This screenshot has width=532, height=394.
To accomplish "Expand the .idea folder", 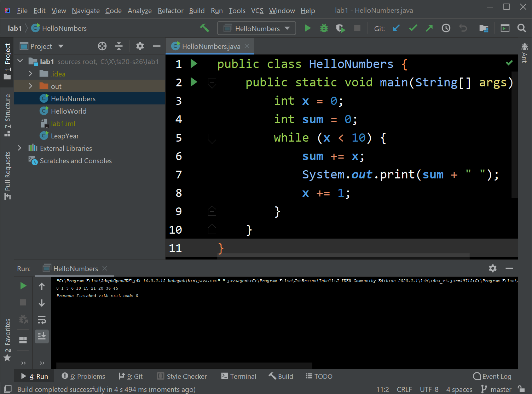I will point(30,74).
